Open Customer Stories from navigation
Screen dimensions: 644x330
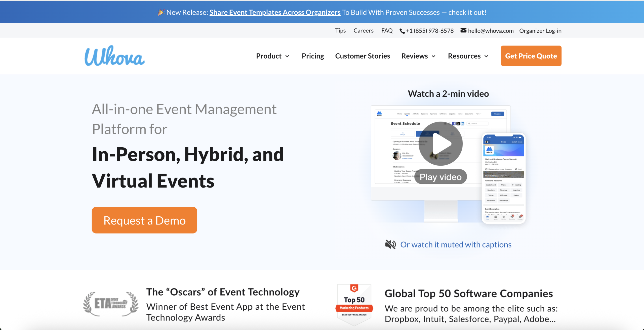tap(363, 56)
